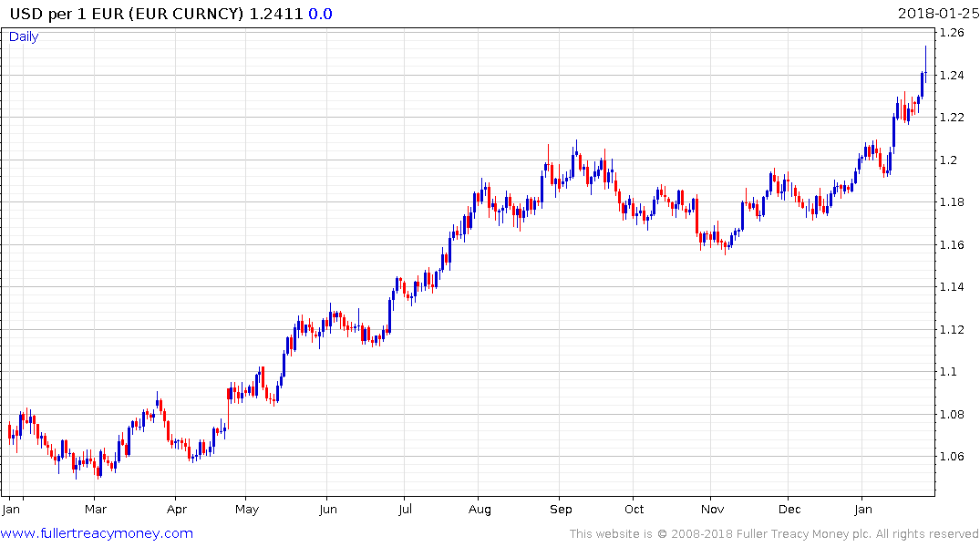Click the 'Daily' interval label
980x547 pixels.
pos(24,36)
